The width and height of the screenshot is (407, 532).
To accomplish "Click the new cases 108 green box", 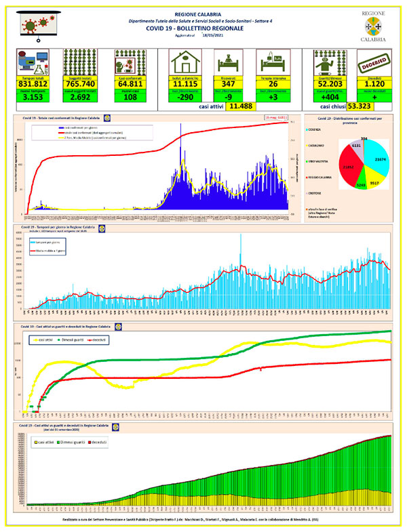I will coord(130,98).
